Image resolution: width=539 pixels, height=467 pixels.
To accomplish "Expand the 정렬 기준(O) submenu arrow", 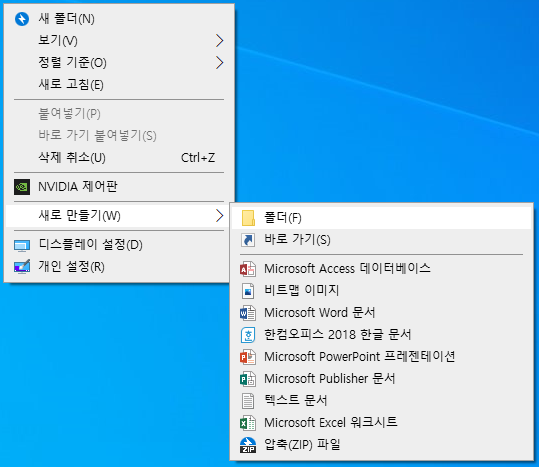I will [x=220, y=63].
